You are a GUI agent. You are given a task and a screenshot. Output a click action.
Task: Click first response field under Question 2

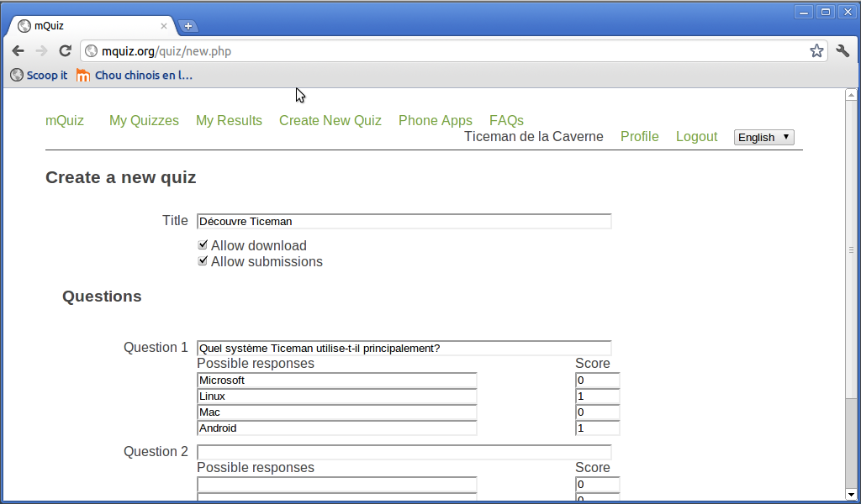click(x=337, y=484)
